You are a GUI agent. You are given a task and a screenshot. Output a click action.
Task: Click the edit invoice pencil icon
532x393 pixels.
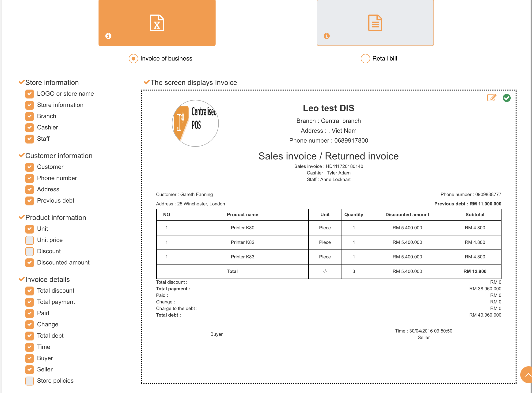[x=492, y=98]
